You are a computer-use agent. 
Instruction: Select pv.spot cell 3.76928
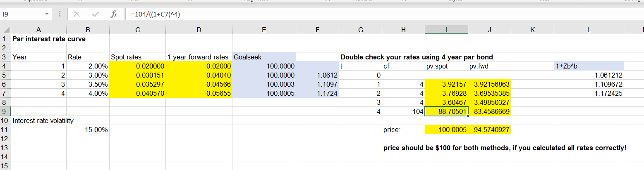click(x=446, y=93)
